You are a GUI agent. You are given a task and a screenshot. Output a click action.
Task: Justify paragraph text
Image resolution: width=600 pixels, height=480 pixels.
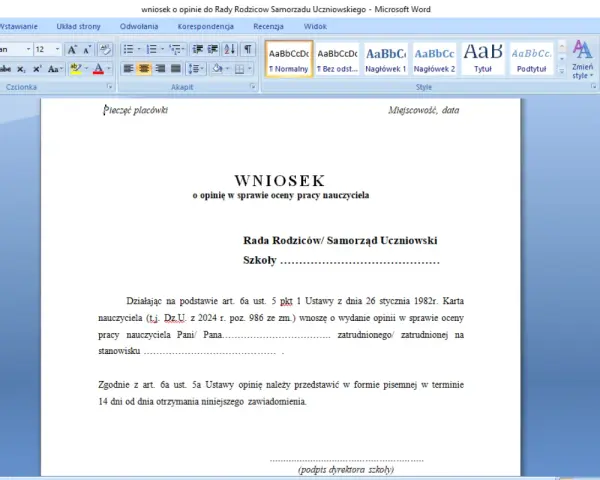(x=176, y=69)
